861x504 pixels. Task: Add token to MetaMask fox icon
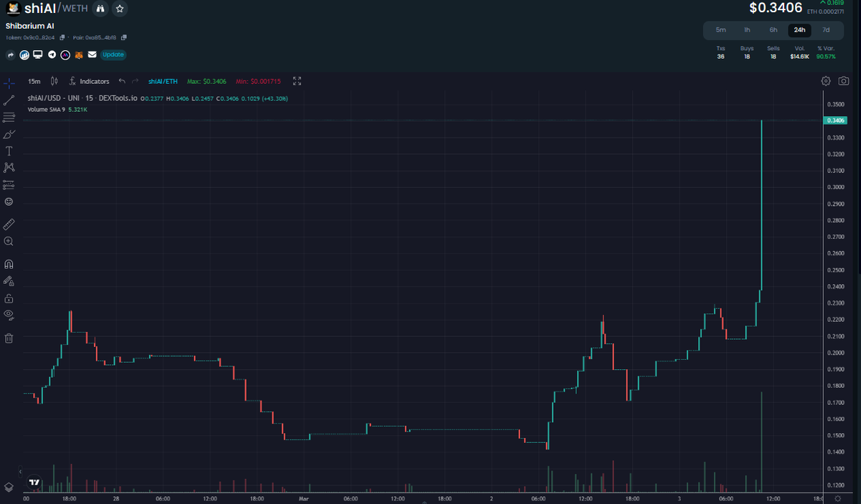(79, 54)
